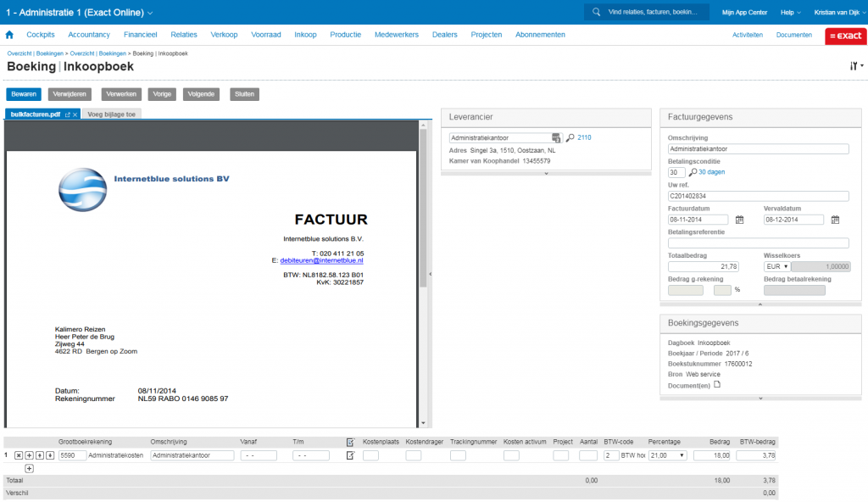Screen dimensions: 868x502
Task: Open supplier code 2110 link
Action: [x=584, y=138]
